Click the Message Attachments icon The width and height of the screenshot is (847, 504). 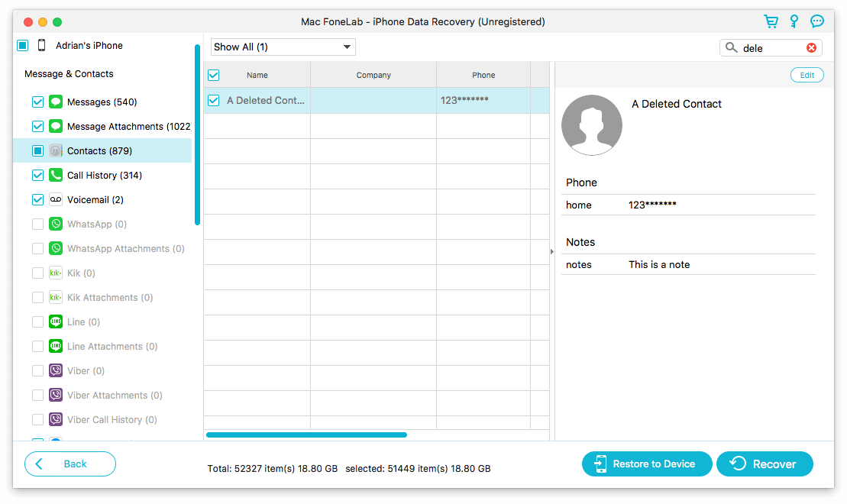[x=56, y=126]
